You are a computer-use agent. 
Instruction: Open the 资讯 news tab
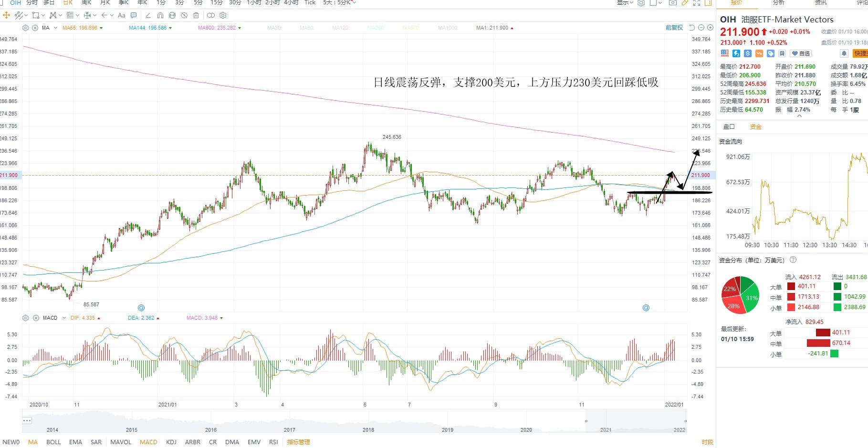821,2
